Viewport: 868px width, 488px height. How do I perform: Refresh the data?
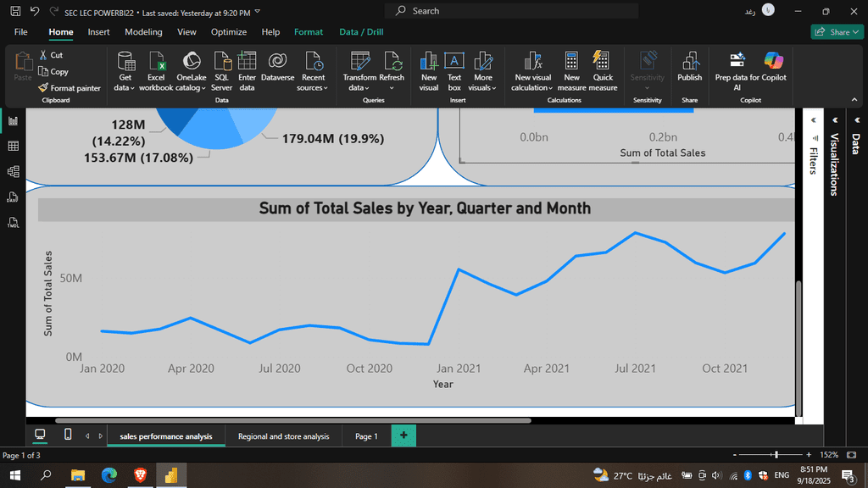pyautogui.click(x=392, y=71)
